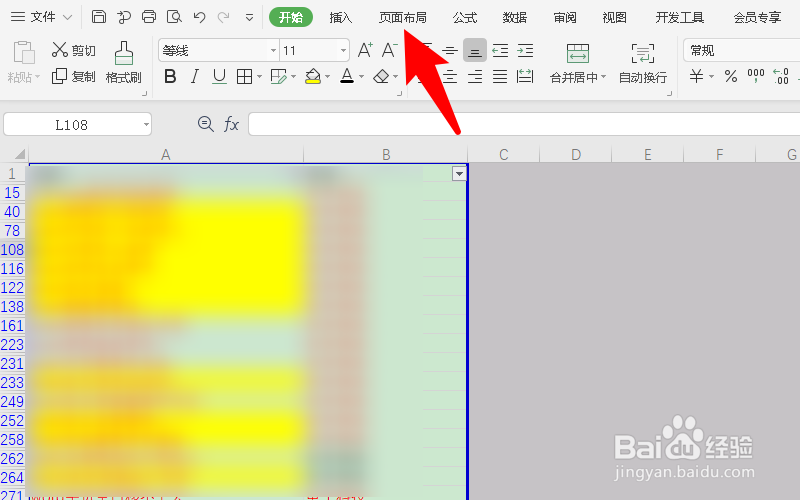Center text horizontally
The image size is (800, 500).
(x=449, y=77)
